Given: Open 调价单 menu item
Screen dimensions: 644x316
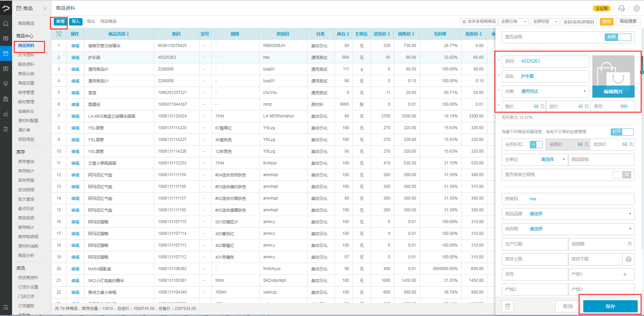Looking at the screenshot, I should 24,130.
